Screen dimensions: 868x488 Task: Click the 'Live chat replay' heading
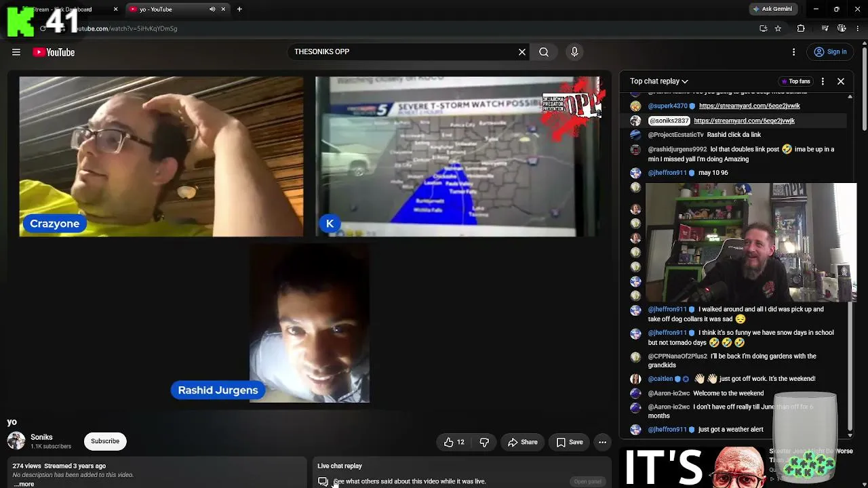point(340,466)
